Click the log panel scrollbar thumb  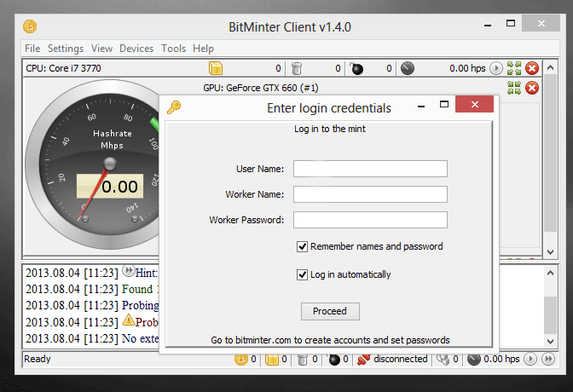pyautogui.click(x=550, y=315)
